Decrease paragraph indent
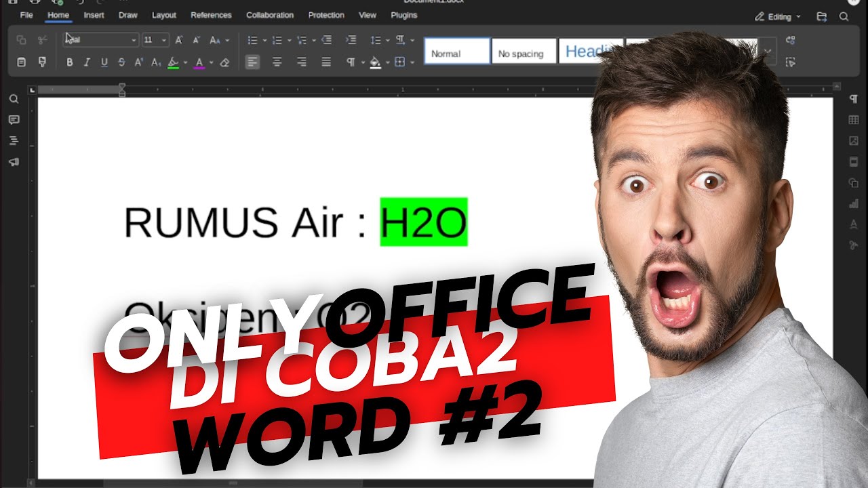This screenshot has width=868, height=488. point(326,40)
